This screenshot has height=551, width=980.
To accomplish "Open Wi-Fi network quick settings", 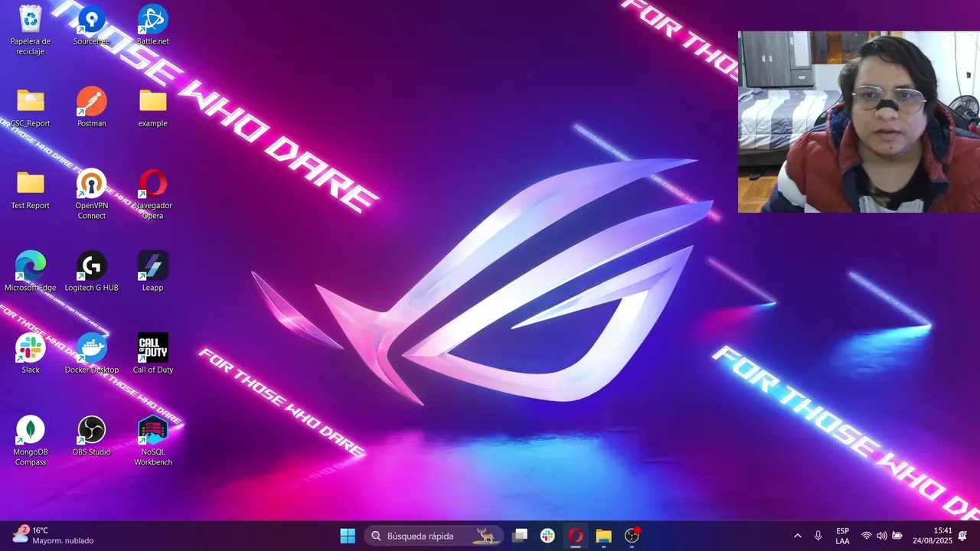I will pyautogui.click(x=867, y=536).
